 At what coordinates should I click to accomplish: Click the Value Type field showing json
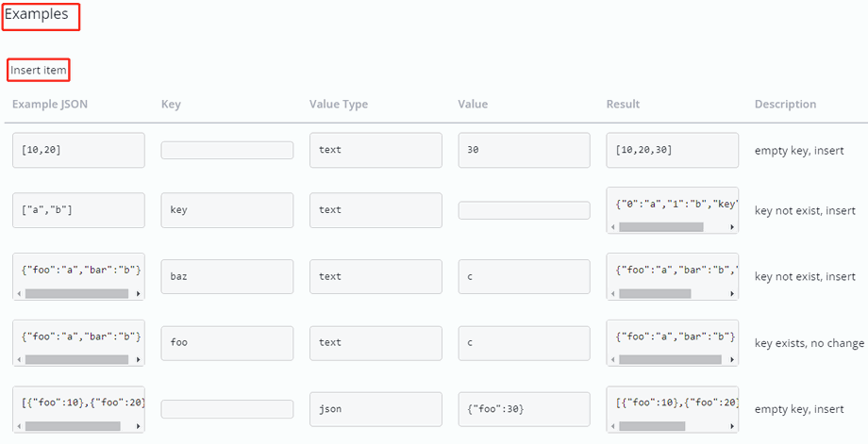pos(376,408)
